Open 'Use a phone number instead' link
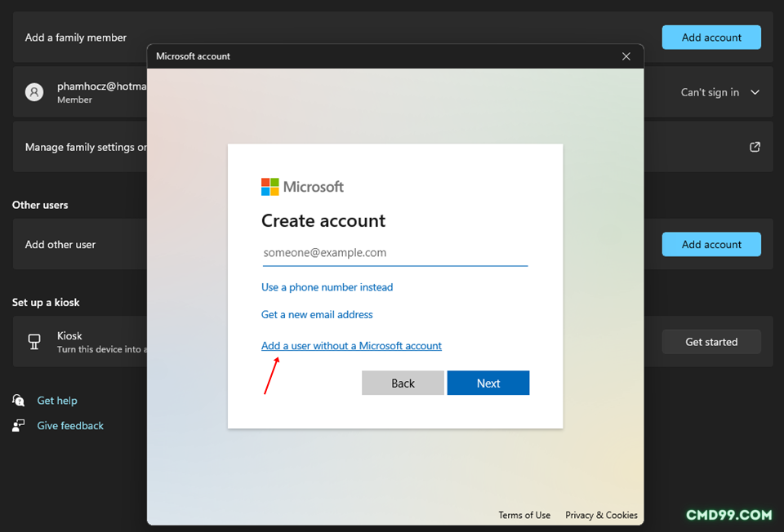 (x=327, y=287)
